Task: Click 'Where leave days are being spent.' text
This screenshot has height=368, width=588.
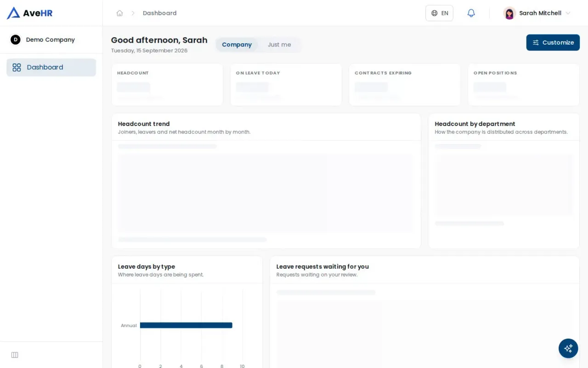Action: click(161, 275)
